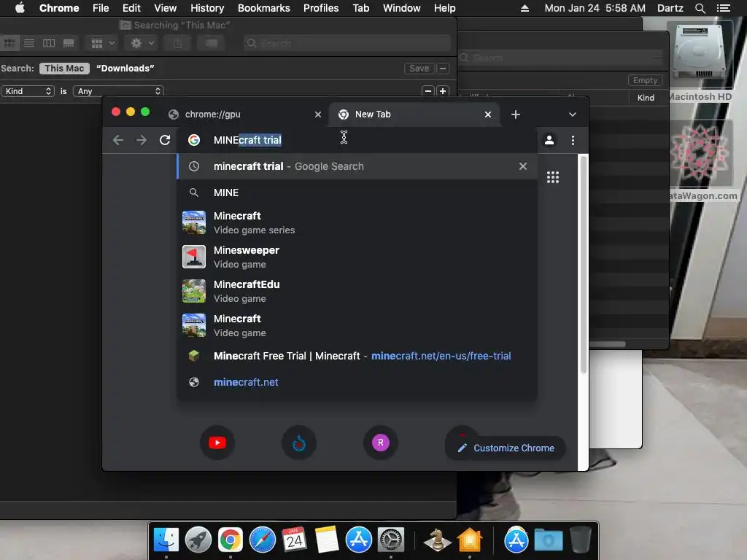
Task: Pick the MinecraftEdu Video game suggestion
Action: point(357,292)
